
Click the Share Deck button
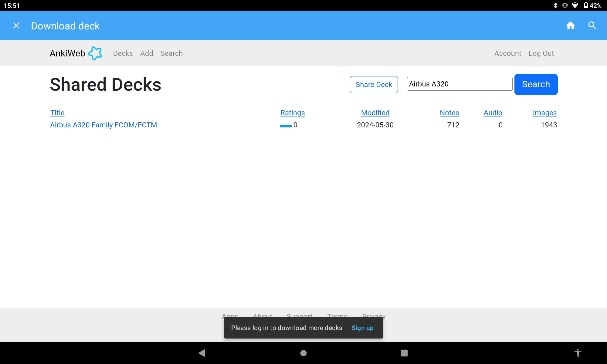374,85
